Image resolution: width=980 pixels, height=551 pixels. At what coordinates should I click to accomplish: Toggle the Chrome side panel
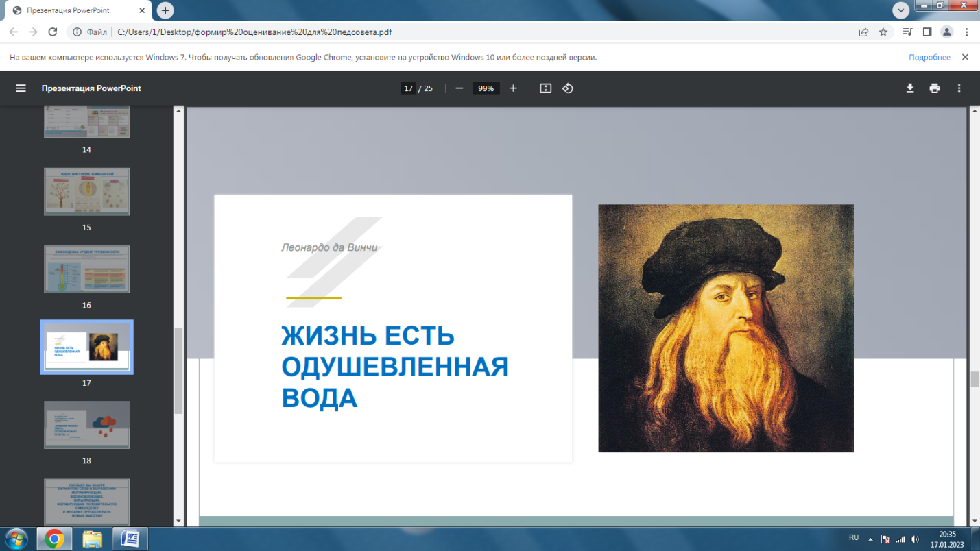927,32
